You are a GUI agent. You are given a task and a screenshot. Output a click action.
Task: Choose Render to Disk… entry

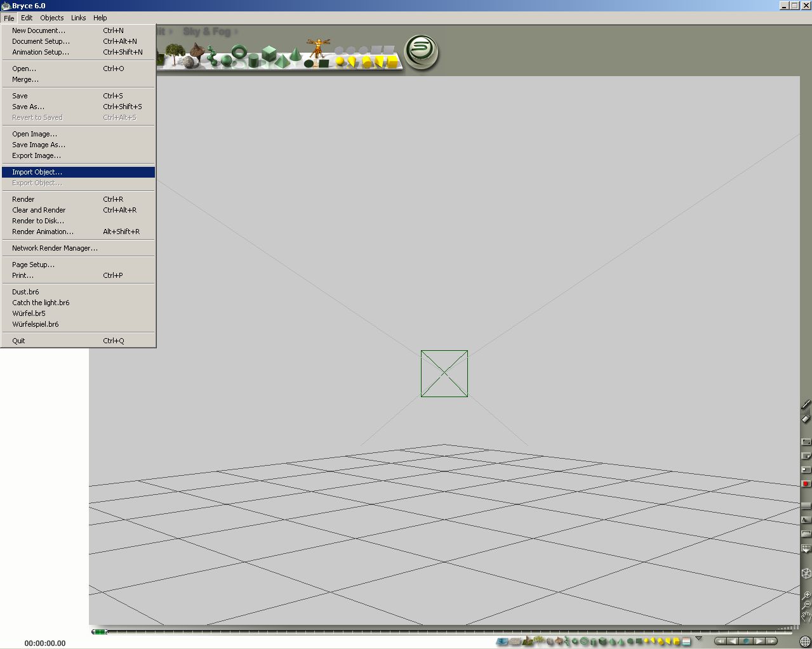click(78, 221)
